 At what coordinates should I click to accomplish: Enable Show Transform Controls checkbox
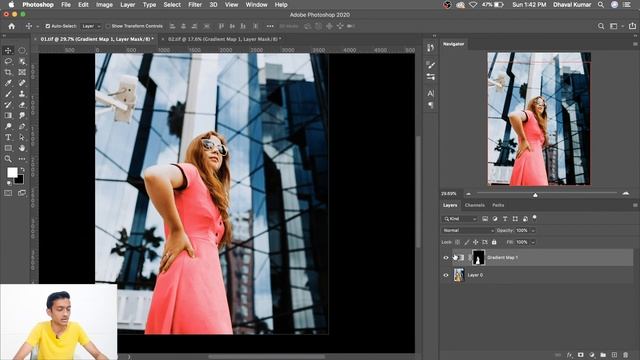(x=108, y=26)
